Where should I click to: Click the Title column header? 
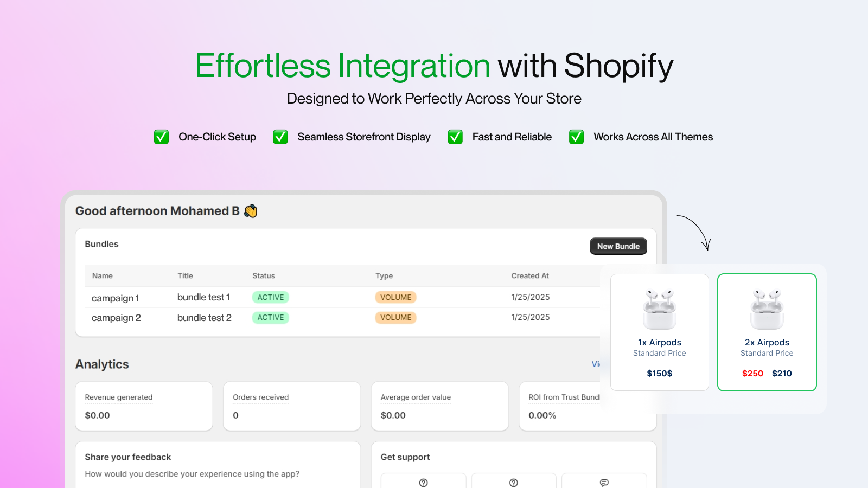(185, 276)
